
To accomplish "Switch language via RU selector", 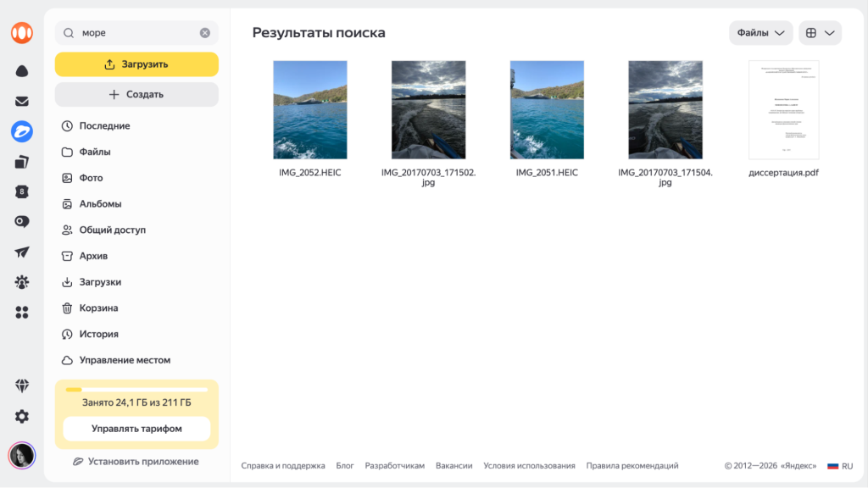I will click(x=840, y=466).
